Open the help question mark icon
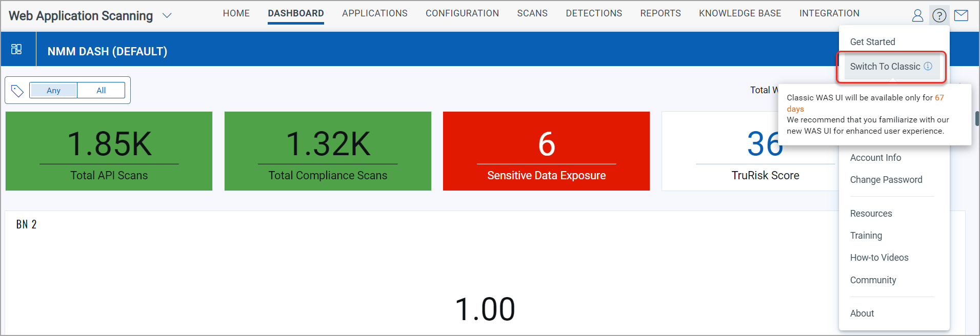The image size is (980, 336). tap(939, 16)
